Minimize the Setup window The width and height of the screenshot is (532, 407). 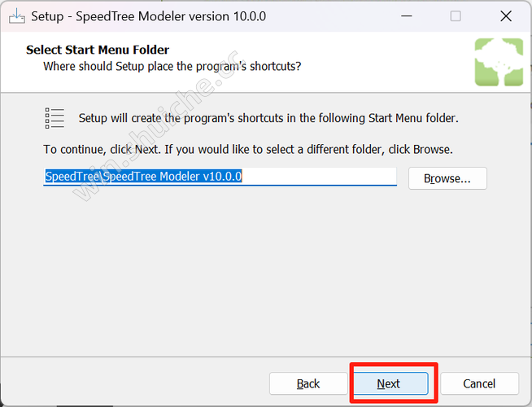tap(407, 16)
